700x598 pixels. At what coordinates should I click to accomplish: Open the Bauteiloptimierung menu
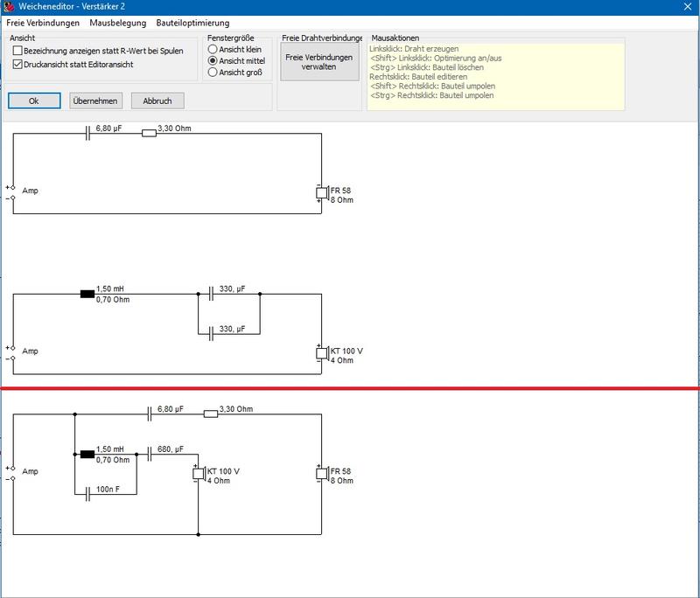[x=192, y=23]
